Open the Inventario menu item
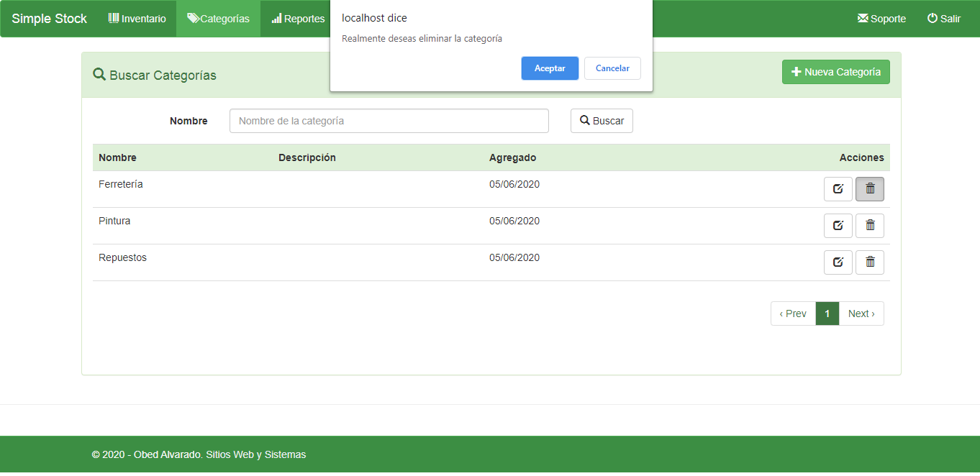980x476 pixels. tap(137, 19)
